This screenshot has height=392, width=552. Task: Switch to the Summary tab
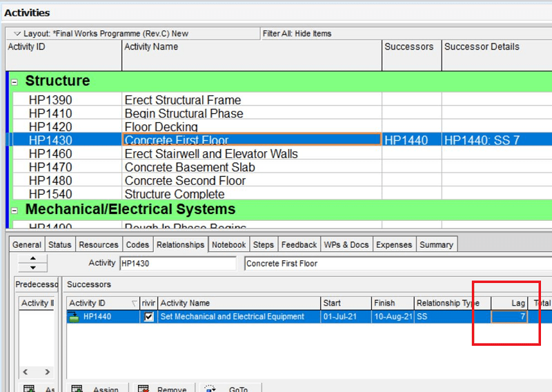(x=437, y=244)
